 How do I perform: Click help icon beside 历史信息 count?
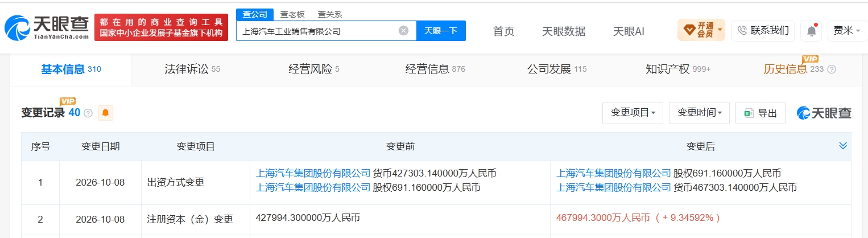click(832, 69)
